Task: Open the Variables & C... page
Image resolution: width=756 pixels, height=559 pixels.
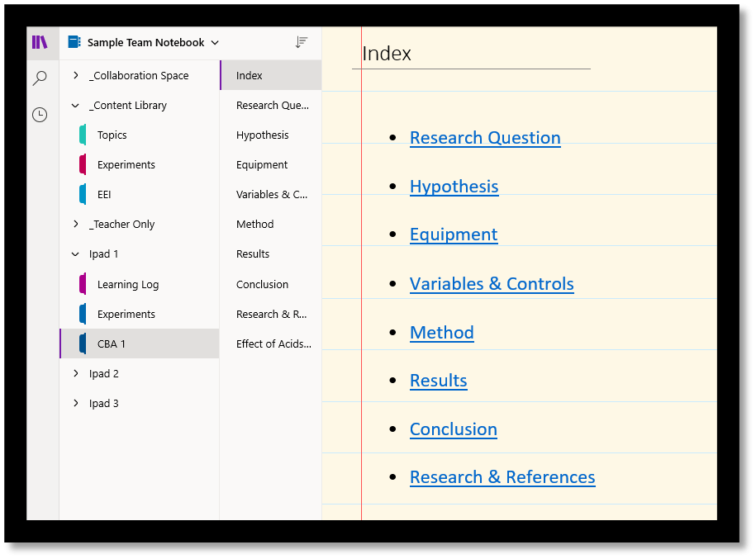Action: pos(271,195)
